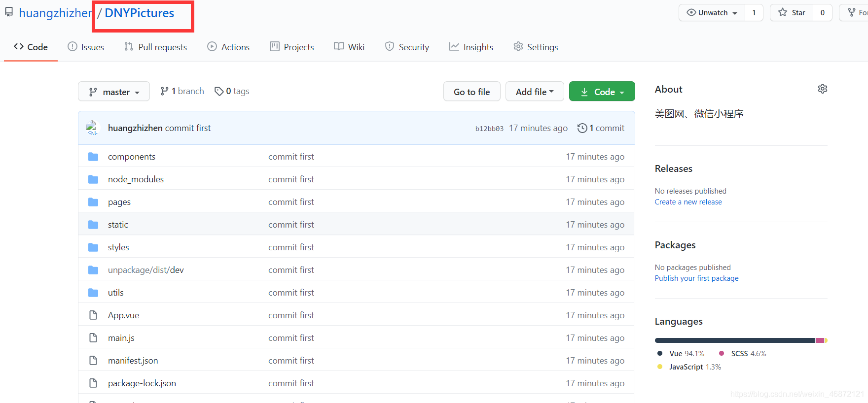Open the manifest.json file
The image size is (868, 403).
tap(133, 361)
